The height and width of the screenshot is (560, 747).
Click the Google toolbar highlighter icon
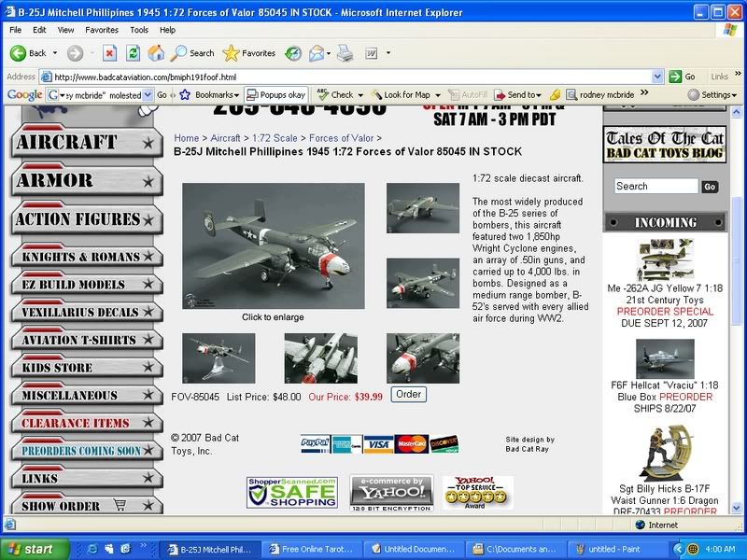tap(555, 95)
